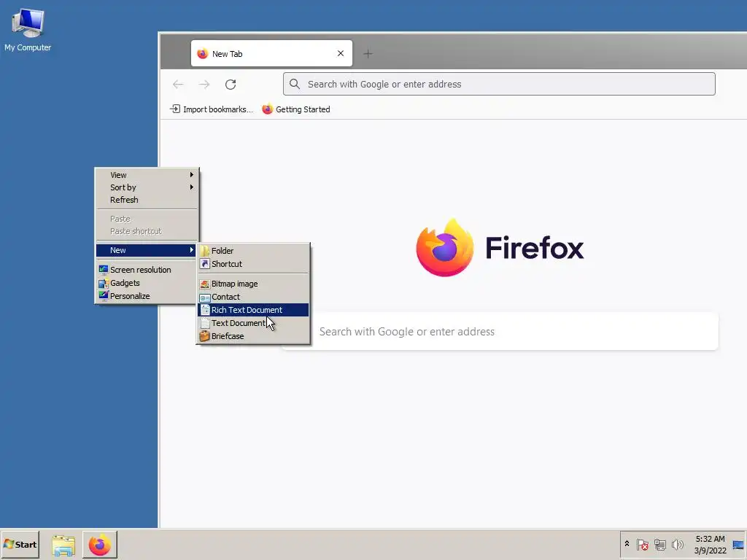The image size is (747, 560).
Task: Show hidden tray icons with the arrow
Action: [627, 544]
